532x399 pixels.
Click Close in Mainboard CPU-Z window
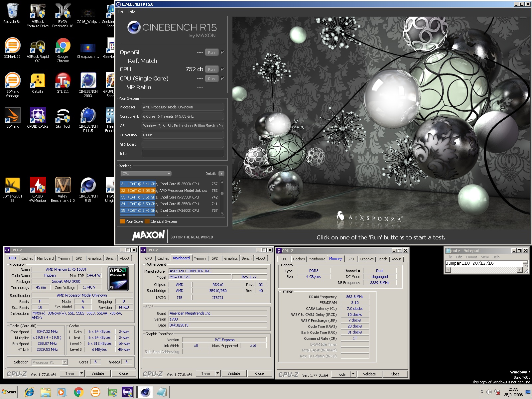(259, 373)
